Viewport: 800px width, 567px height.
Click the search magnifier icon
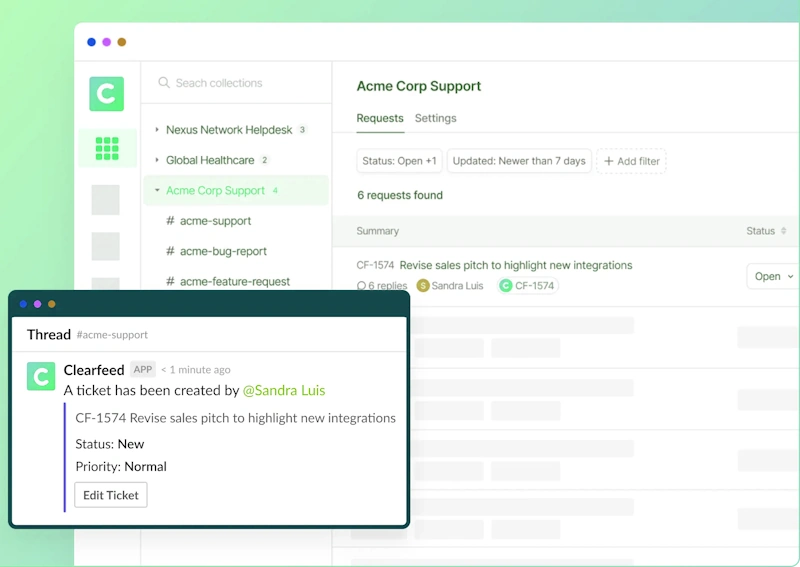(164, 83)
